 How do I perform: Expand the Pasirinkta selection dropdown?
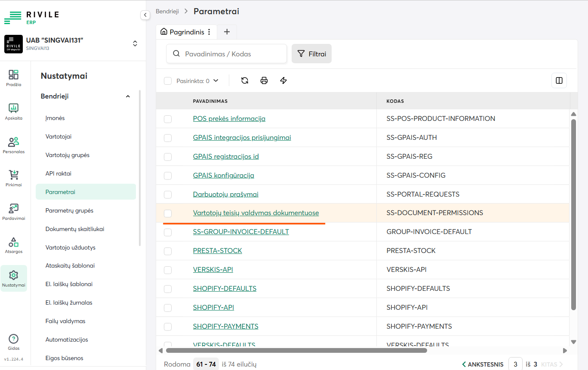click(215, 80)
